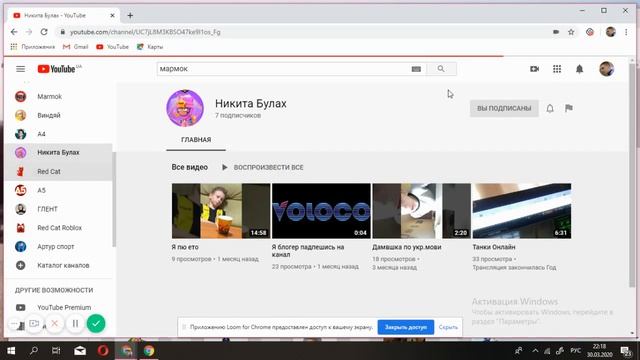Open the Я пю ето video thumbnail
Viewport: 640px width, 360px height.
click(221, 211)
